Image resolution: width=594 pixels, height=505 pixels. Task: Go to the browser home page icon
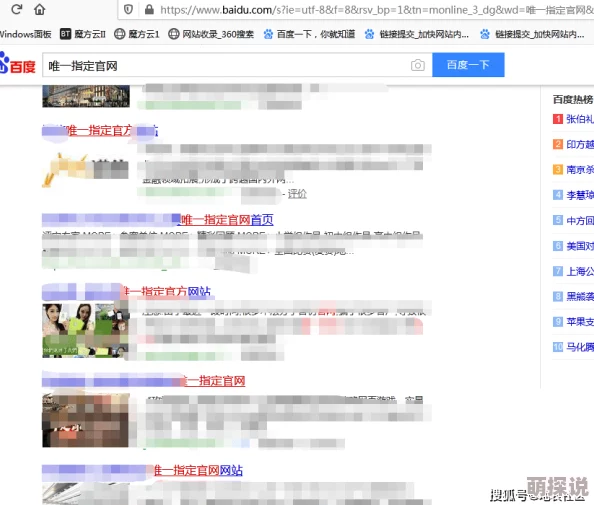tap(39, 9)
